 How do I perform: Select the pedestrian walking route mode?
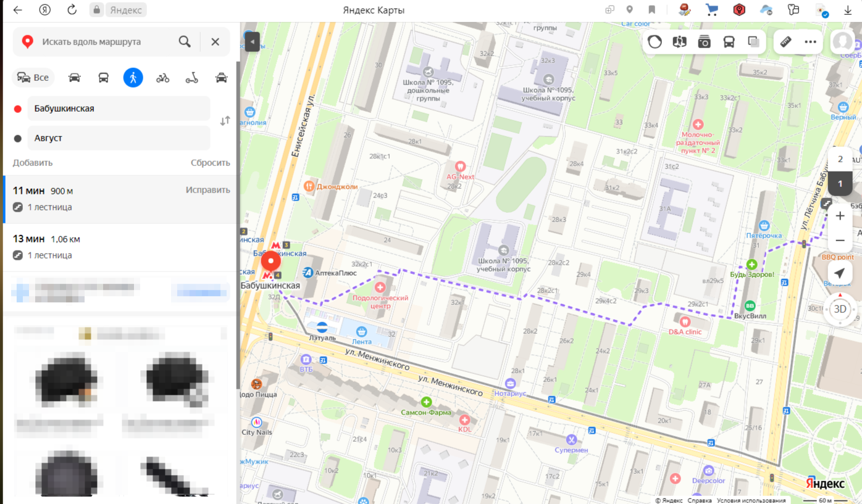point(133,77)
